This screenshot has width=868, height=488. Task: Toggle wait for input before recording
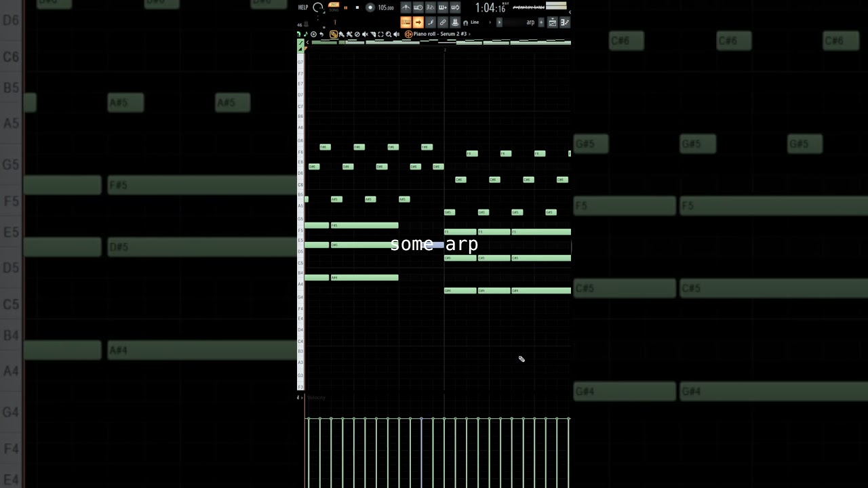click(418, 7)
